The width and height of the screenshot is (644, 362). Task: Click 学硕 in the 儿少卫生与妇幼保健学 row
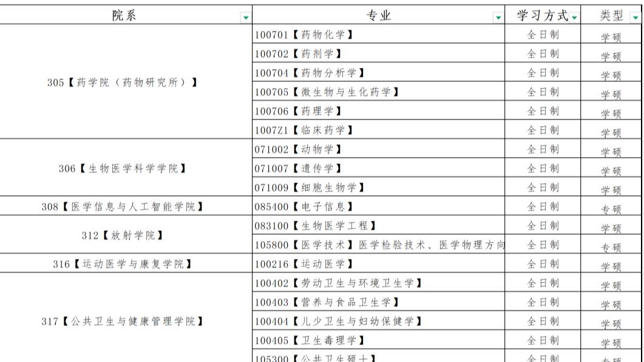(611, 324)
